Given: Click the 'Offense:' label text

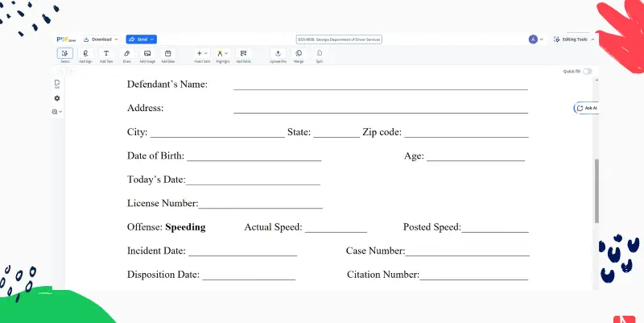Looking at the screenshot, I should pyautogui.click(x=145, y=227).
